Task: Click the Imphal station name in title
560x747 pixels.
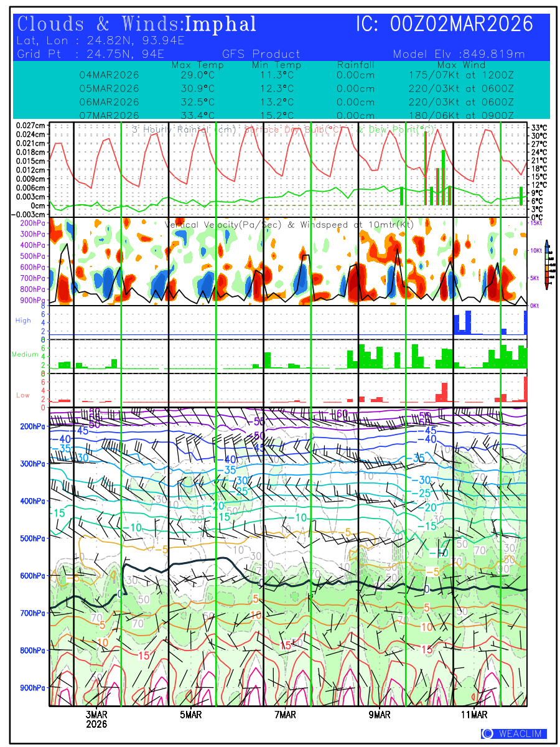Action: (x=221, y=24)
